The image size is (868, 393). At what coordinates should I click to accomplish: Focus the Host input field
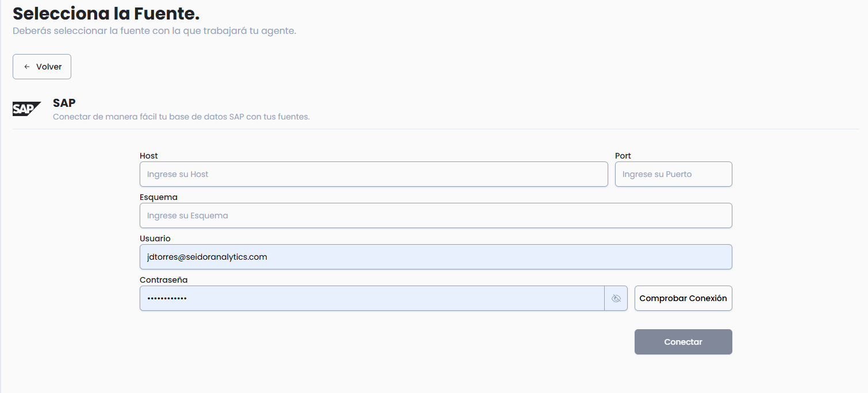click(373, 174)
